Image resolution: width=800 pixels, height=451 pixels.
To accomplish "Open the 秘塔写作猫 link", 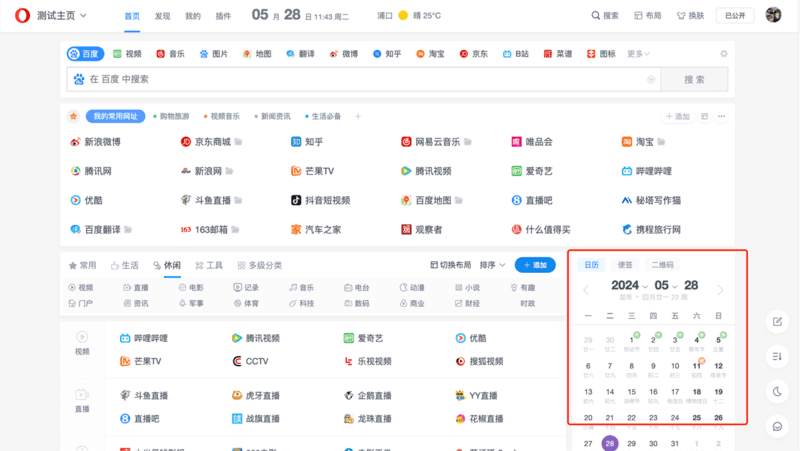I will click(x=652, y=200).
